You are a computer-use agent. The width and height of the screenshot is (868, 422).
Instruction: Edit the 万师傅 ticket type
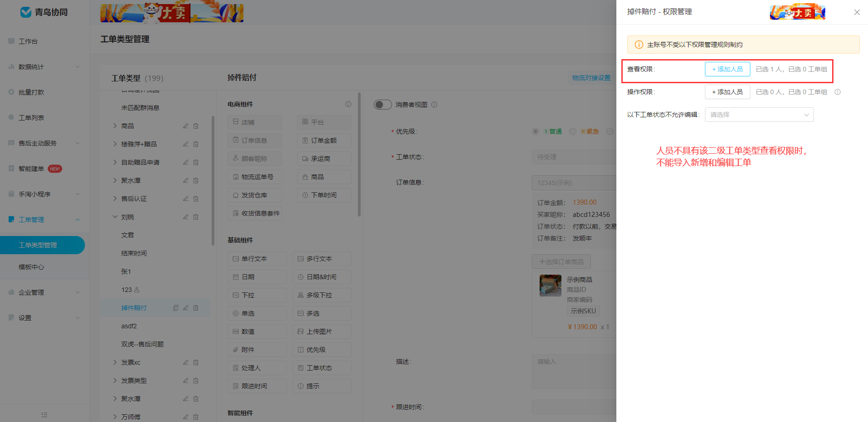(x=186, y=417)
